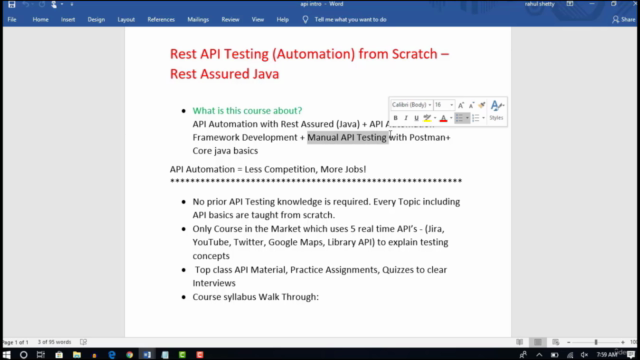The image size is (640, 360).
Task: Switch to Print Layout view
Action: tap(538, 342)
